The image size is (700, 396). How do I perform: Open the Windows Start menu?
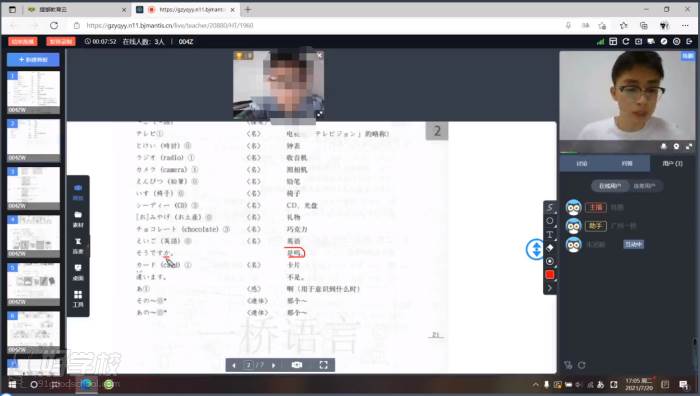12,384
